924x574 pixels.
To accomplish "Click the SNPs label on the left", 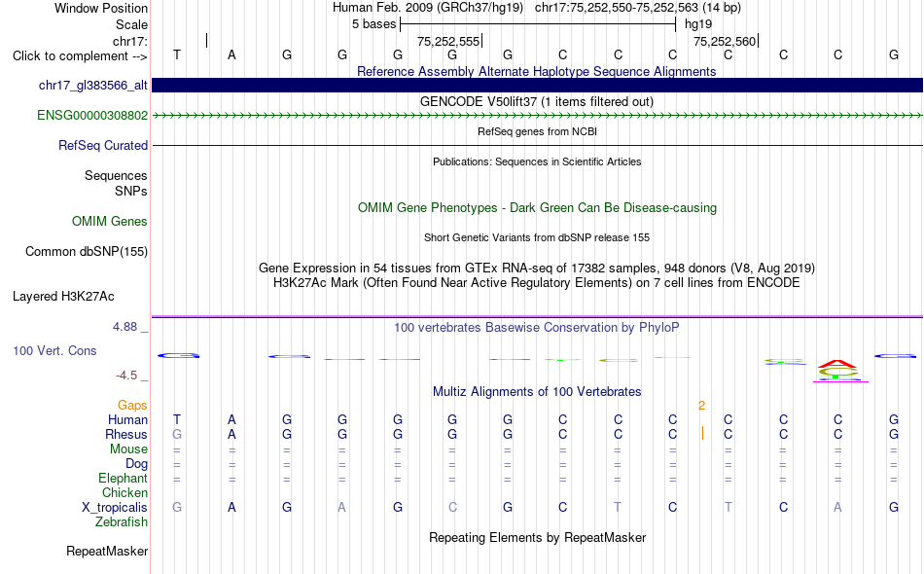I will [x=131, y=191].
